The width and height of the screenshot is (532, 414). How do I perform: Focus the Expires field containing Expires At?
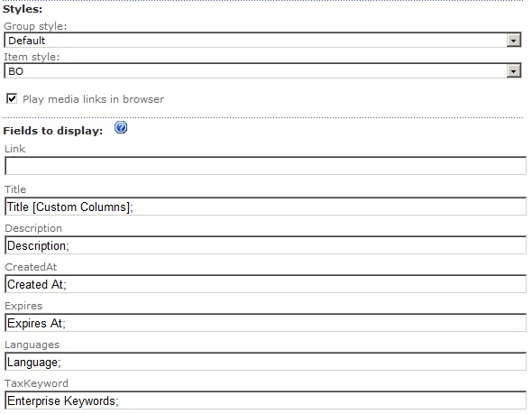pos(265,323)
